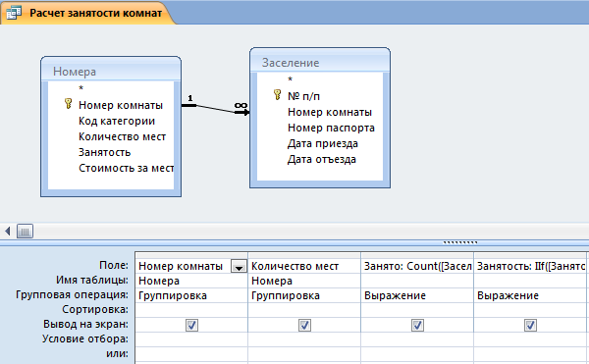
Task: Click the Номера table title bar
Action: [111, 70]
